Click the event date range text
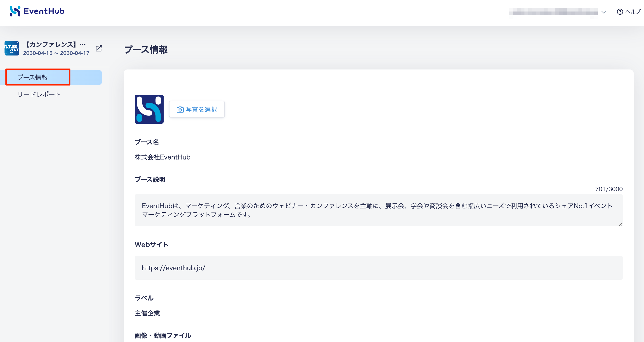This screenshot has height=342, width=644. click(56, 53)
